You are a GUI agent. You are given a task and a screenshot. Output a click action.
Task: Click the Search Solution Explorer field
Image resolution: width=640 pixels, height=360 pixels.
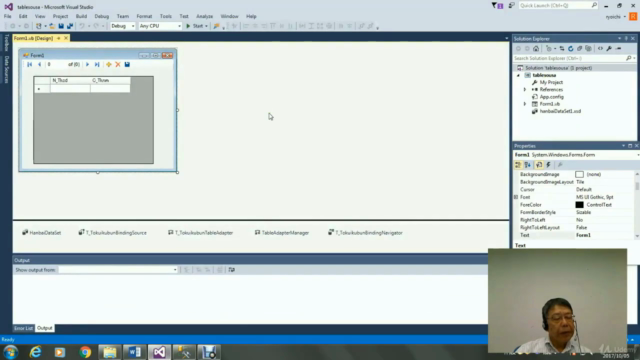(569, 58)
